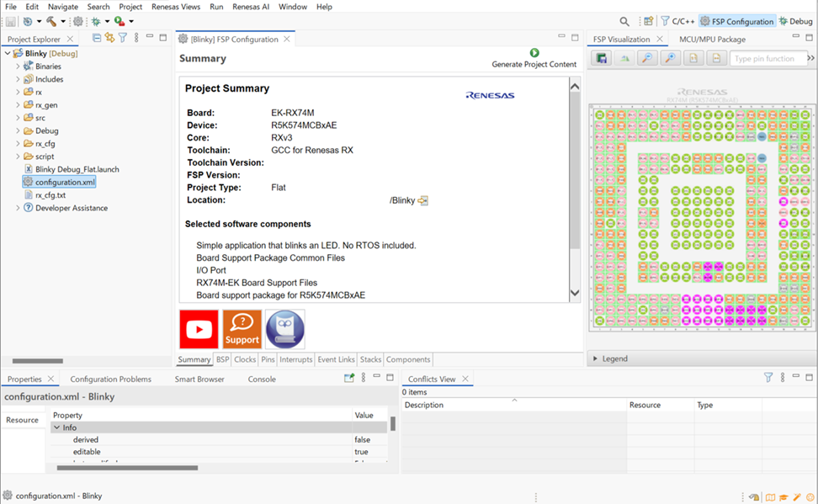
Task: Click the green Generate Project Content button
Action: 534,53
